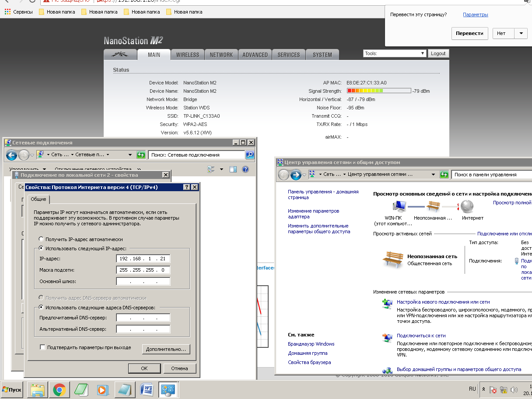Click Ubiquiti logo tab in NanoStation page
This screenshot has width=532, height=399.
[120, 55]
